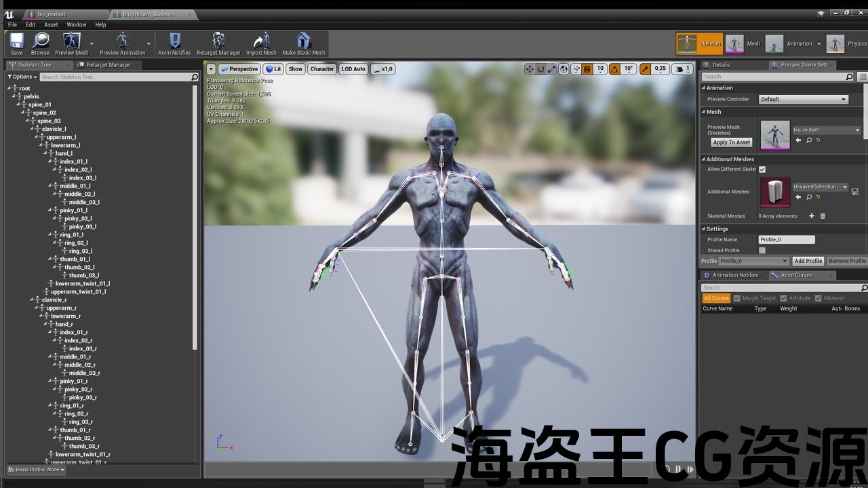Add a skeletal mesh array element
868x488 pixels.
[x=811, y=216]
